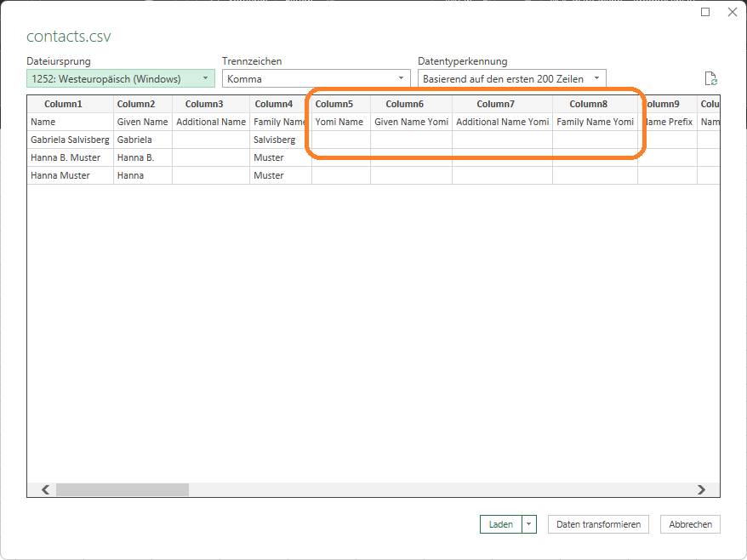Open the Datentyperkennung dropdown
This screenshot has width=747, height=560.
click(511, 79)
